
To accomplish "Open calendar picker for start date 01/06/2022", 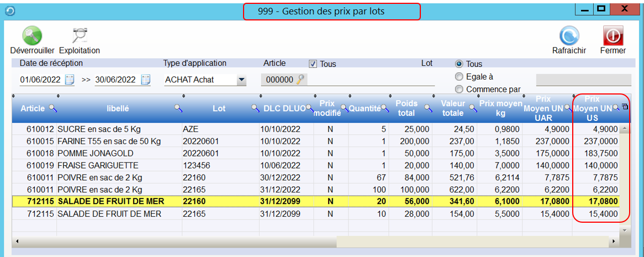I will (x=70, y=80).
